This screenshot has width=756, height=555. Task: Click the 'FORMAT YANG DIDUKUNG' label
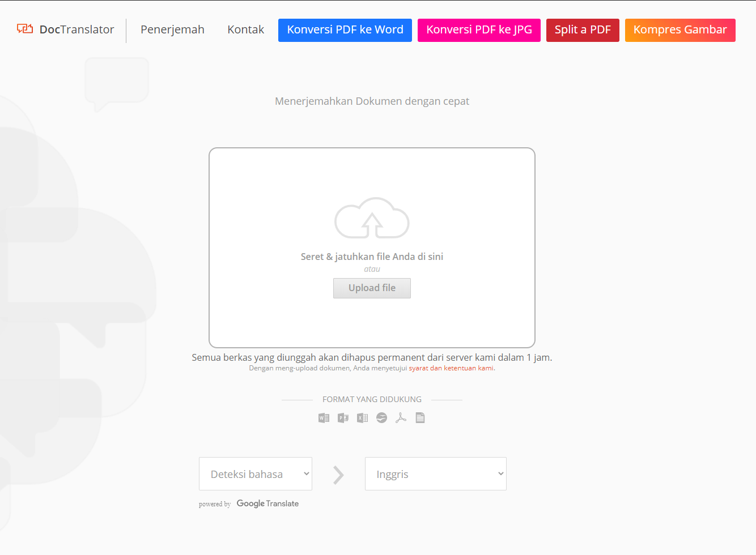coord(372,399)
